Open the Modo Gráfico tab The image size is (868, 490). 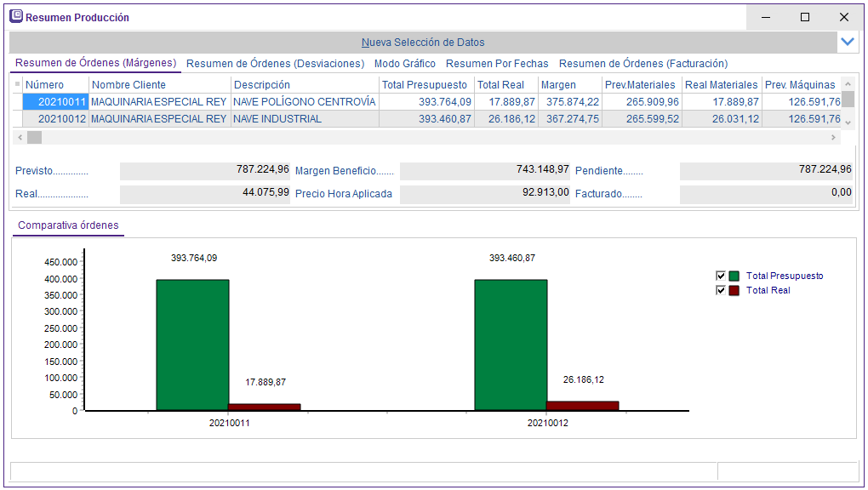pos(405,64)
